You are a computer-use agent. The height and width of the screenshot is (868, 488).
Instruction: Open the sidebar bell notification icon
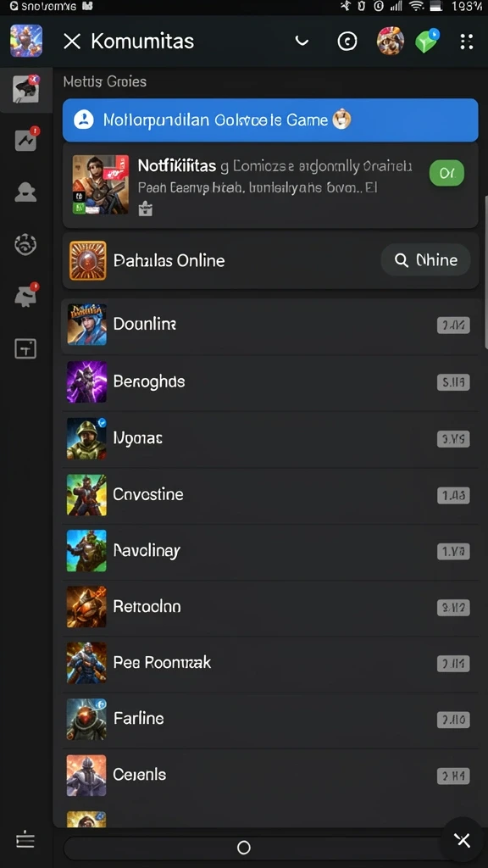click(25, 296)
